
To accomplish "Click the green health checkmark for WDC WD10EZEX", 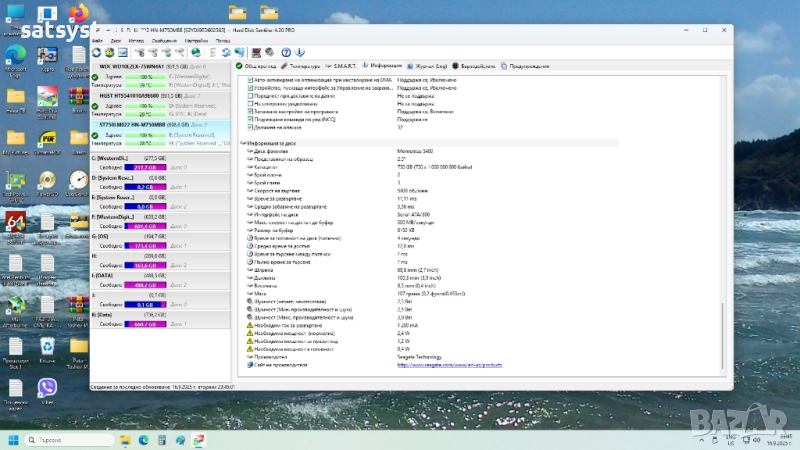I will click(94, 76).
